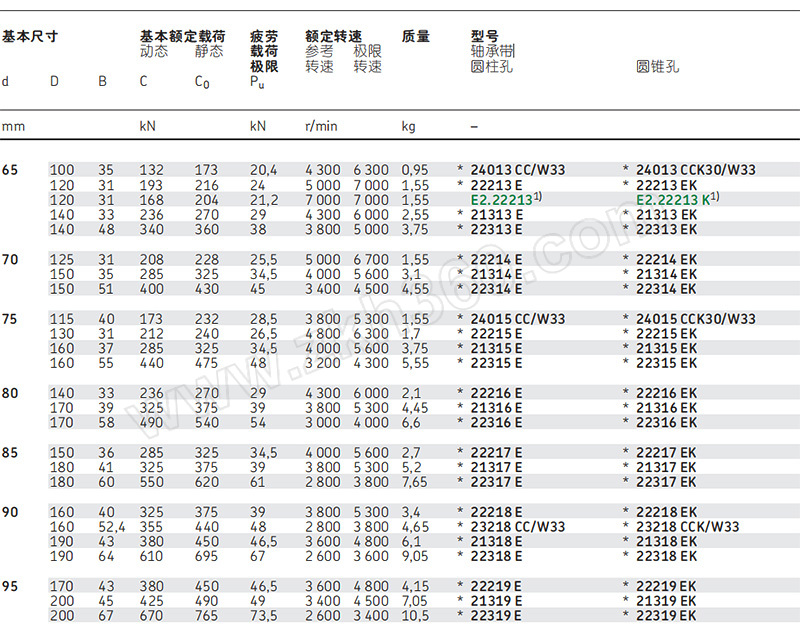Click the 额定转速 header
800x633 pixels.
pos(334,37)
